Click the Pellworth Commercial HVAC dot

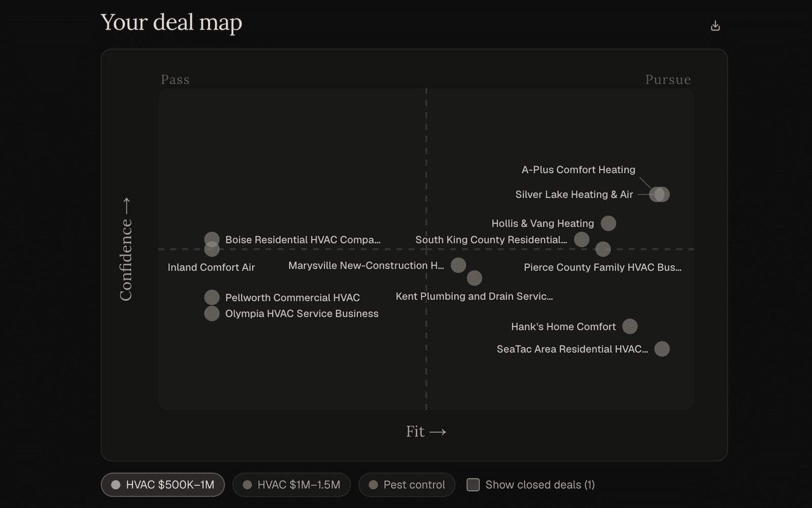click(212, 297)
